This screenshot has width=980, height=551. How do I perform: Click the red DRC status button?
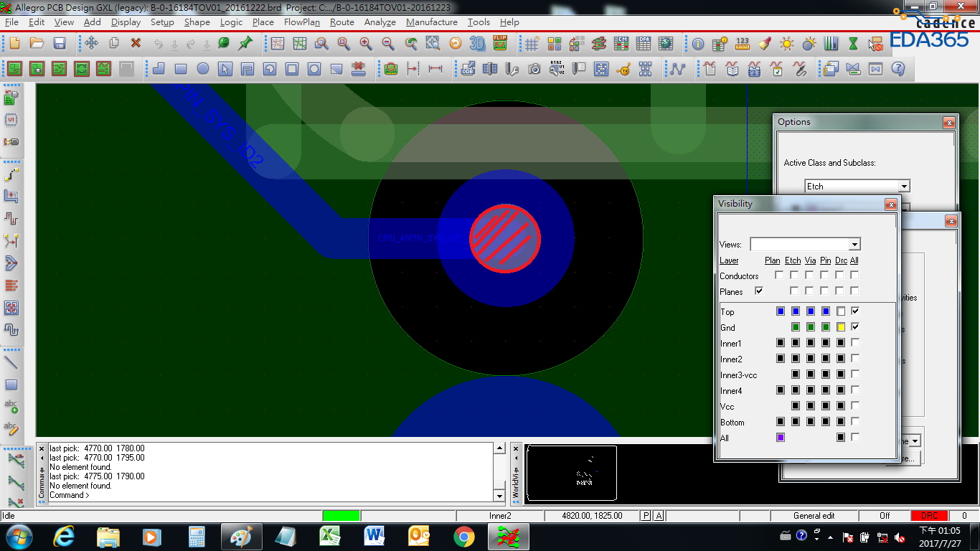pyautogui.click(x=929, y=516)
